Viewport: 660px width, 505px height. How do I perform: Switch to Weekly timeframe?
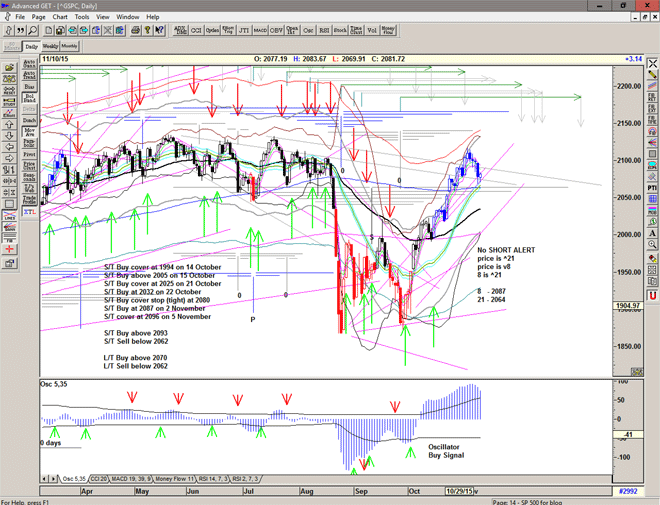click(x=49, y=46)
